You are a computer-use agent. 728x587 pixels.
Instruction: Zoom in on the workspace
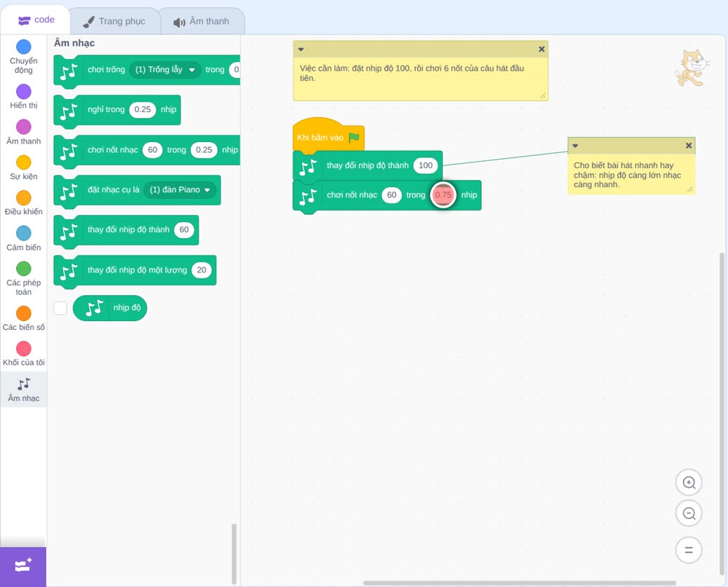click(x=689, y=483)
